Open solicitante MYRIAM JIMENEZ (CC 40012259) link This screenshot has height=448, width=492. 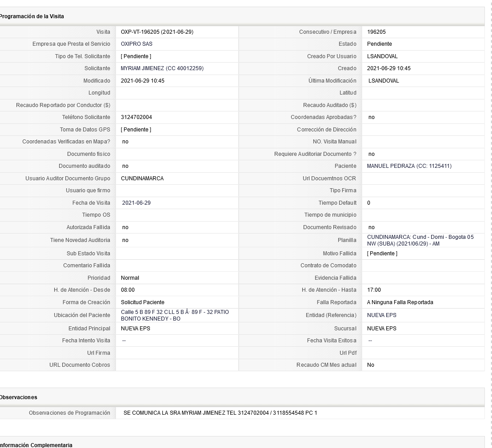(x=162, y=68)
